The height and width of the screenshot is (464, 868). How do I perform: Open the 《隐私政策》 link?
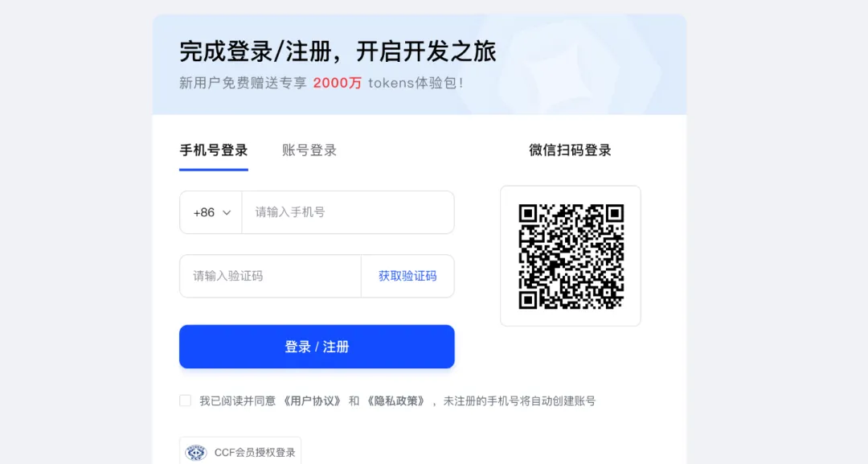pyautogui.click(x=395, y=401)
